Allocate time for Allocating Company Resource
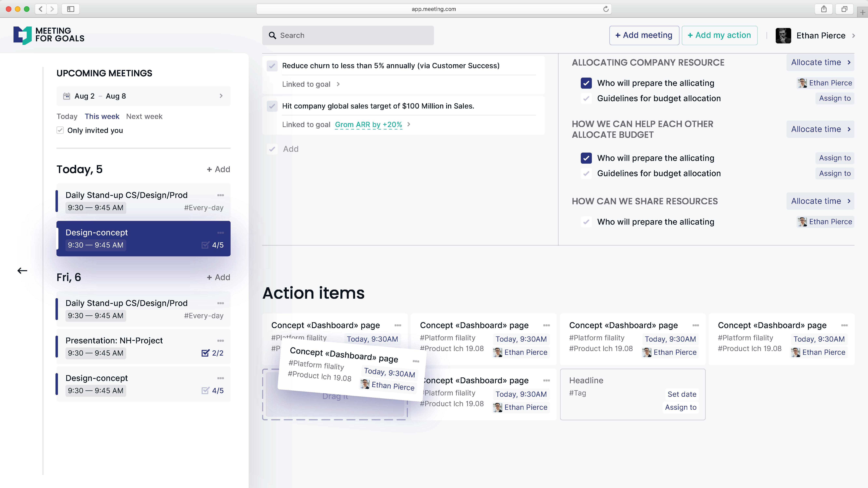This screenshot has width=868, height=488. click(x=820, y=62)
